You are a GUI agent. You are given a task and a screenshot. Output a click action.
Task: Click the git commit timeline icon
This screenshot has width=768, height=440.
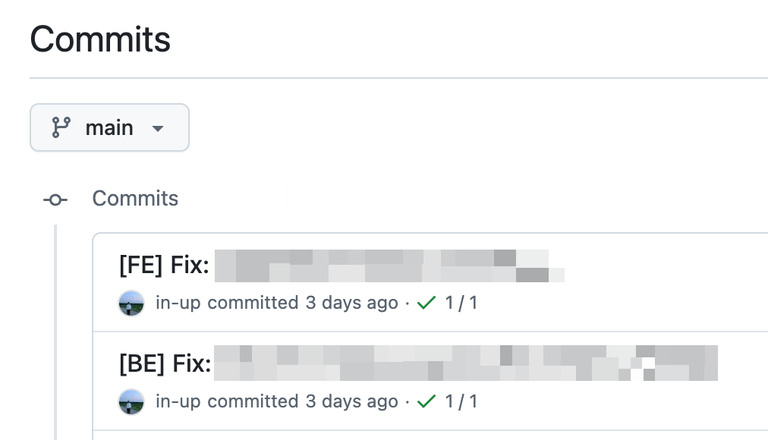[55, 200]
